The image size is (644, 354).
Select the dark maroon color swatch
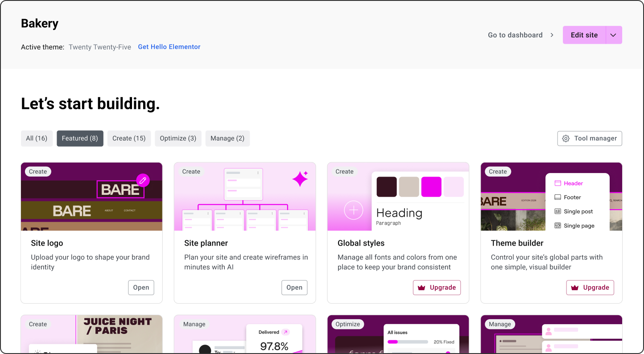(387, 187)
